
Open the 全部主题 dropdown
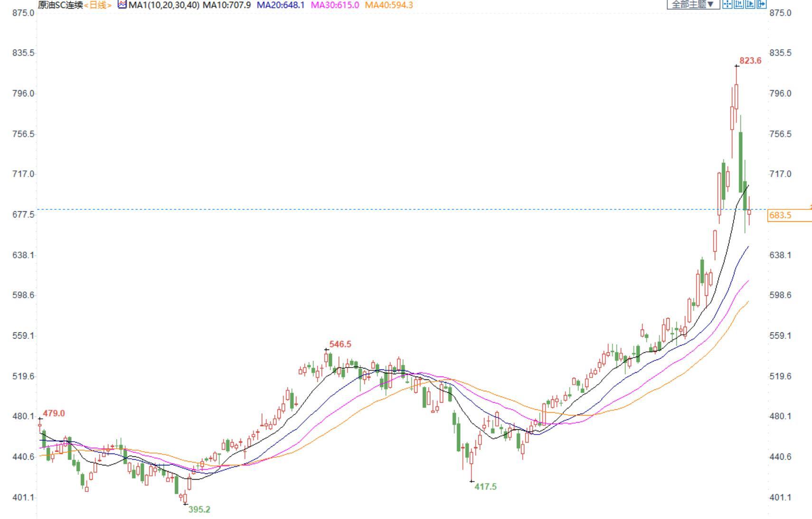pos(693,4)
